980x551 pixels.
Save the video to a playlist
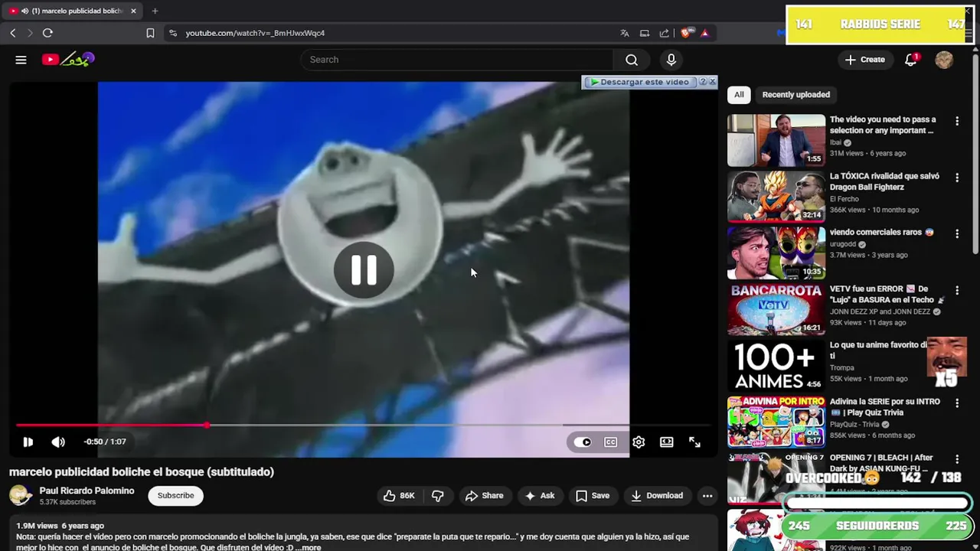[x=593, y=495]
